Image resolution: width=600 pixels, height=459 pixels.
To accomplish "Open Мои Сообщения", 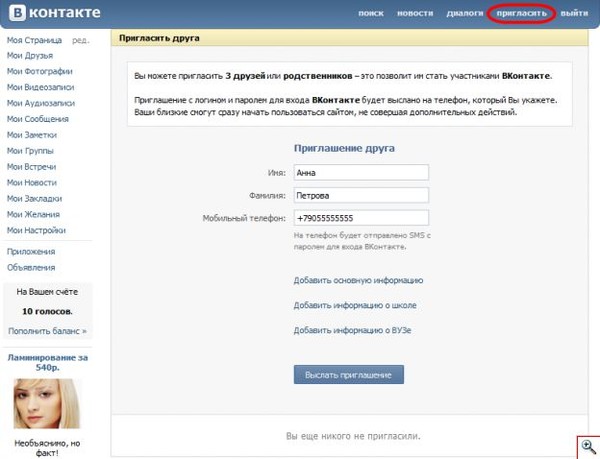I will tap(38, 119).
